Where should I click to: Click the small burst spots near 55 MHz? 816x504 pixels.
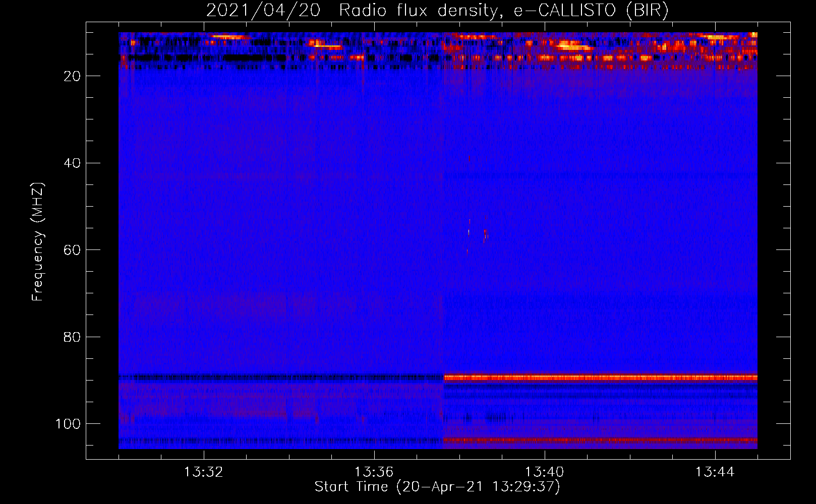[x=477, y=234]
